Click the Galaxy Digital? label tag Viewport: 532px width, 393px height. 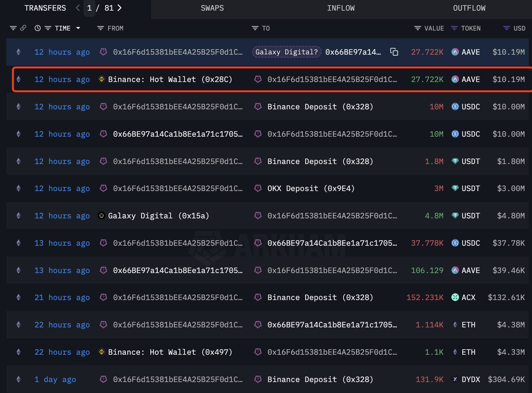287,52
